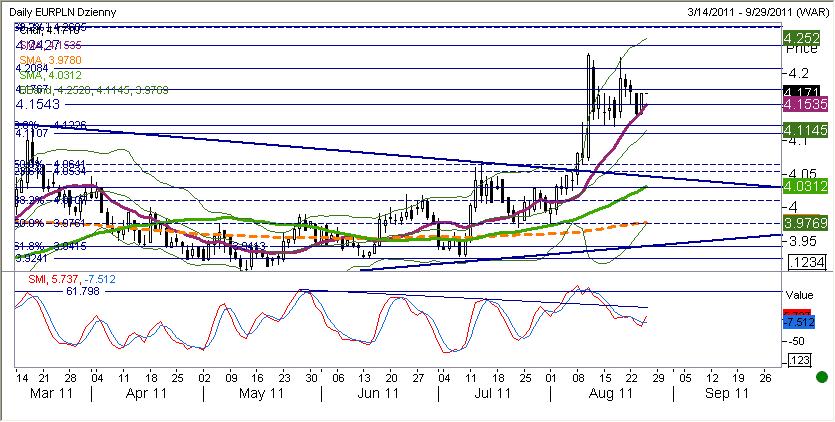The width and height of the screenshot is (835, 422).
Task: Click the 4.1107 horizontal line label
Action: tap(31, 133)
